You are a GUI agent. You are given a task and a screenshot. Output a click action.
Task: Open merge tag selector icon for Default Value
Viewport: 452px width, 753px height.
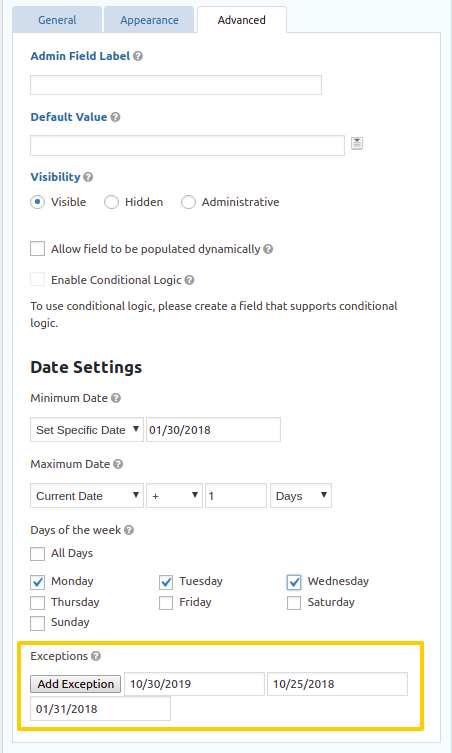point(356,143)
